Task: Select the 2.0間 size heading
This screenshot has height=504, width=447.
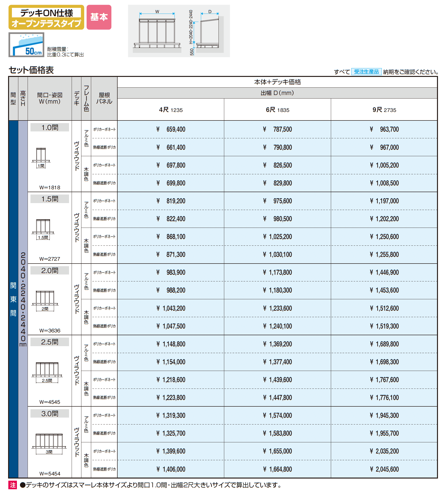Action: click(x=50, y=270)
